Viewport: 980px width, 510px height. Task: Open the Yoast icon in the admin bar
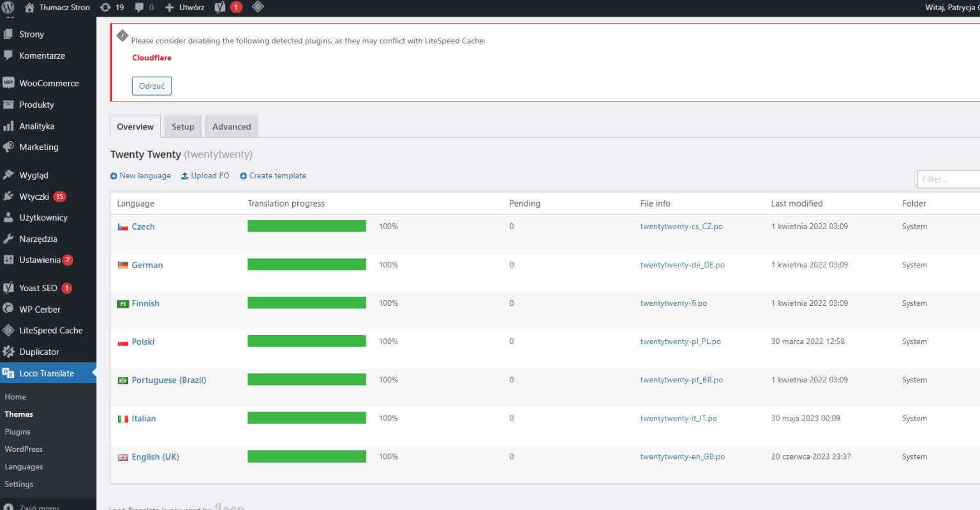pyautogui.click(x=220, y=8)
